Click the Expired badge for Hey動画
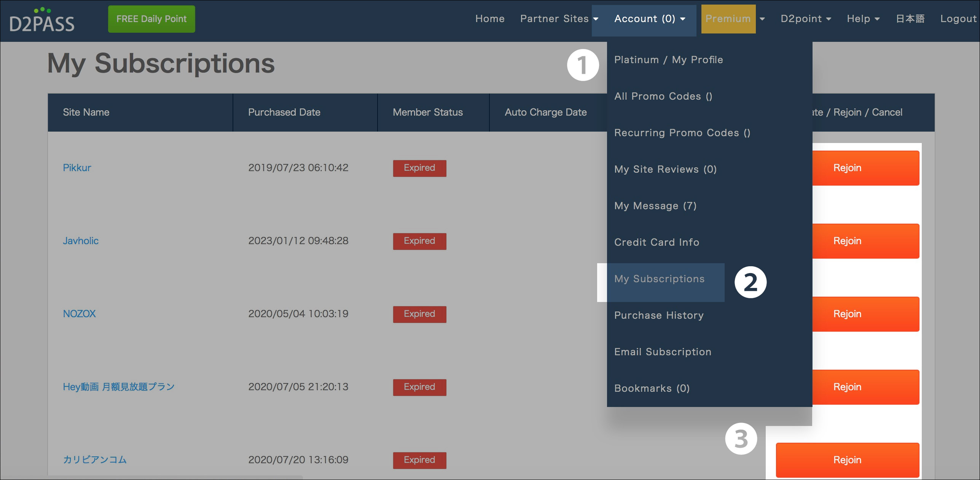The height and width of the screenshot is (480, 980). tap(419, 387)
